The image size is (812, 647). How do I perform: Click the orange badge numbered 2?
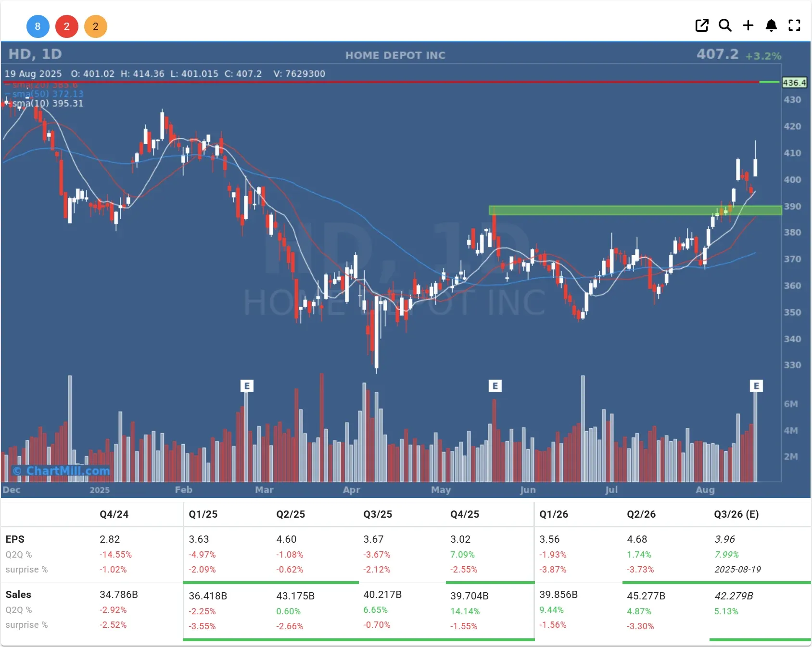[96, 26]
